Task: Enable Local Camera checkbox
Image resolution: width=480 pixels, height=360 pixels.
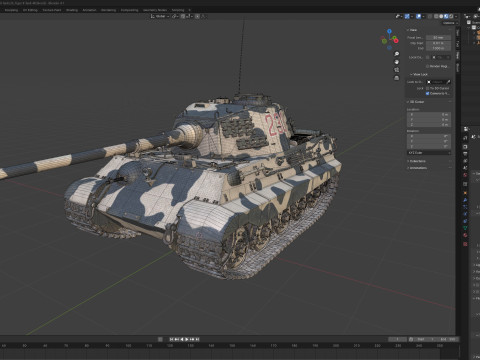Action: [x=428, y=57]
